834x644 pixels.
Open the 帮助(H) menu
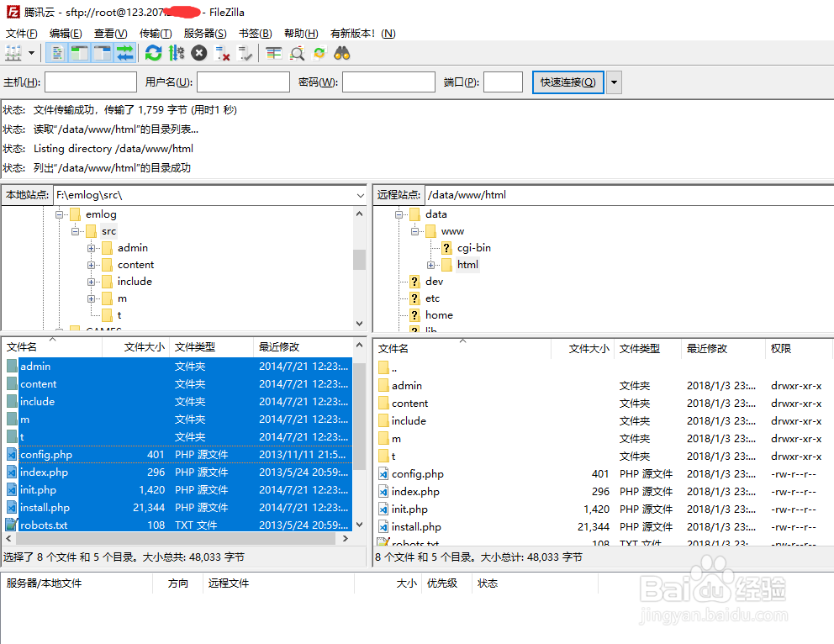point(300,33)
